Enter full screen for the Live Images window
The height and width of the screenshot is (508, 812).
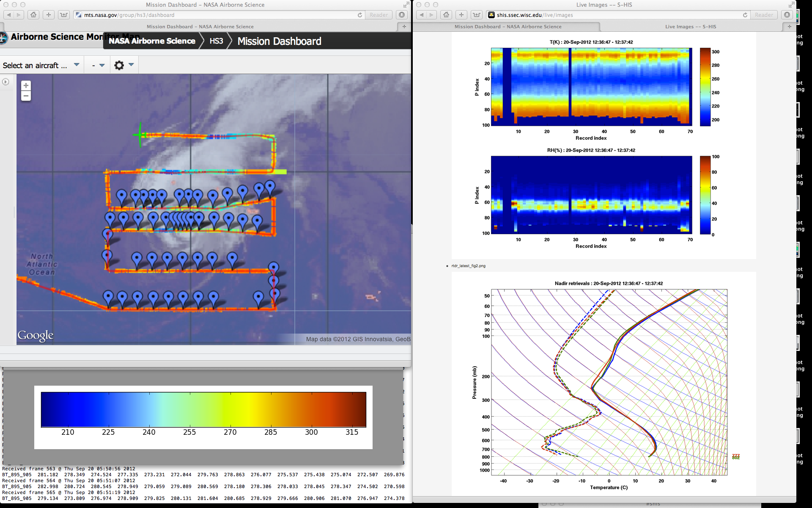coord(791,5)
